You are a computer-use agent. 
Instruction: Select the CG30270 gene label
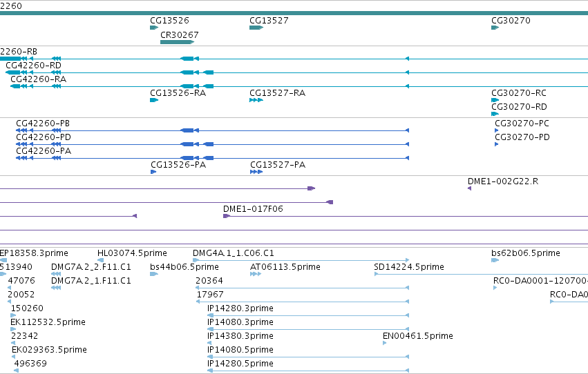click(x=511, y=21)
